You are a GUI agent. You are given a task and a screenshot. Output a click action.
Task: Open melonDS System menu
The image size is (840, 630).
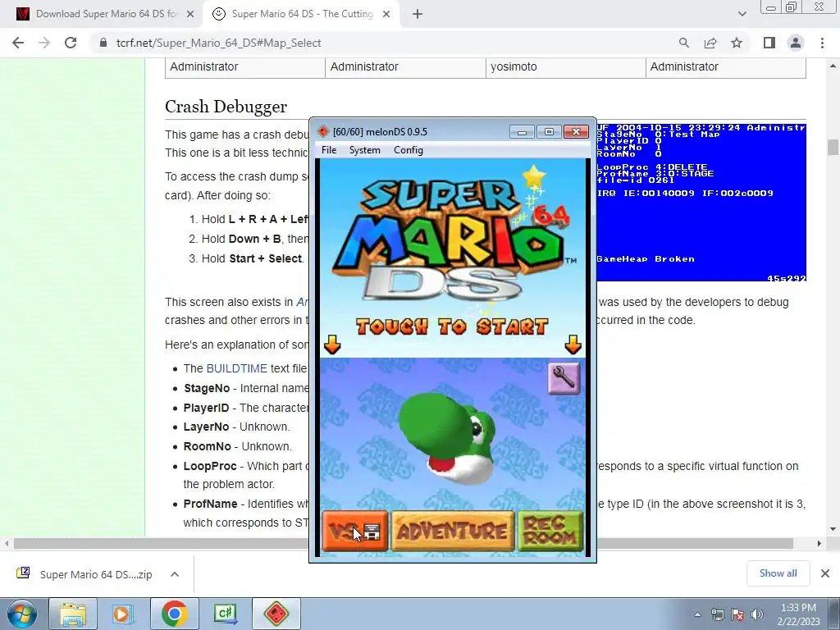[x=365, y=150]
